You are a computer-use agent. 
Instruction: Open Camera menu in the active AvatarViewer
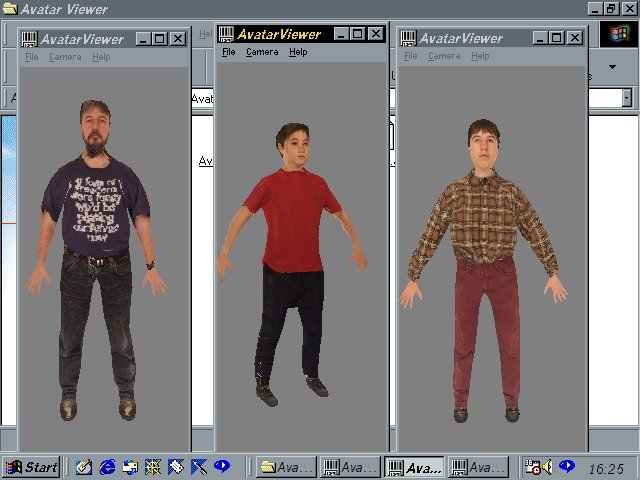tap(262, 52)
